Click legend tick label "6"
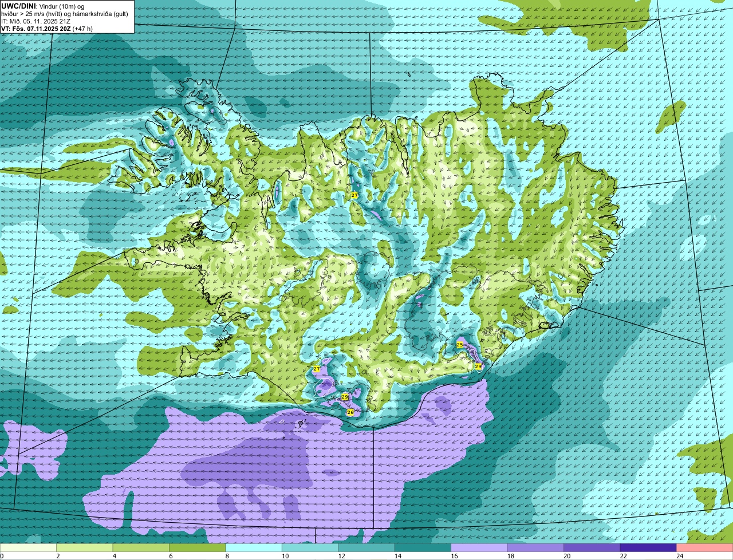This screenshot has width=733, height=560. [x=171, y=556]
